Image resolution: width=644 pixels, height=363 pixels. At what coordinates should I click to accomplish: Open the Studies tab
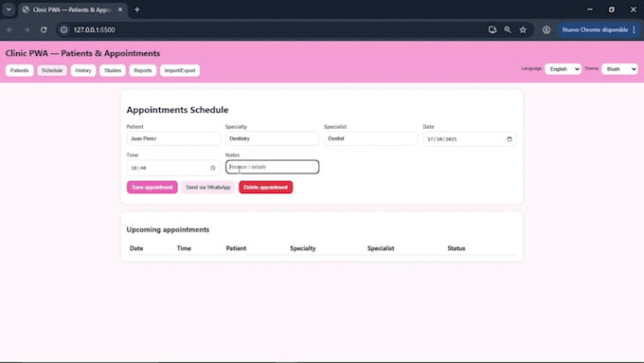coord(113,70)
